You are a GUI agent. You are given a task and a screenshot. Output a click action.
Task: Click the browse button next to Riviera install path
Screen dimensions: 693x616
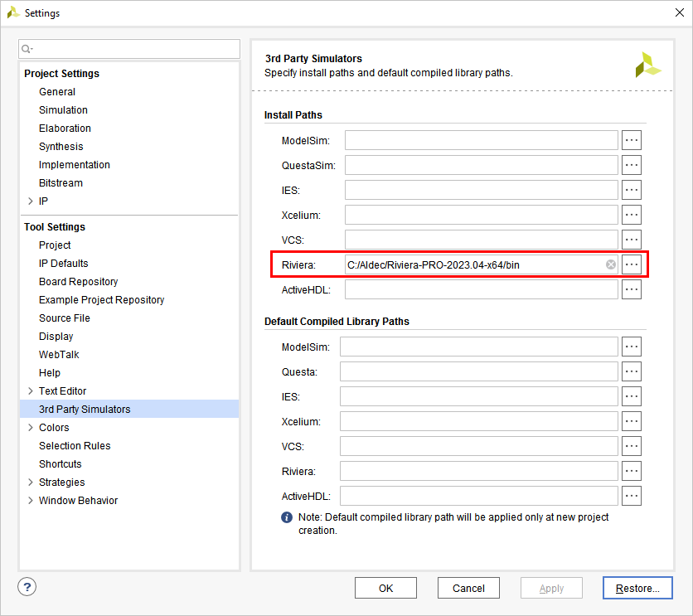pyautogui.click(x=632, y=264)
